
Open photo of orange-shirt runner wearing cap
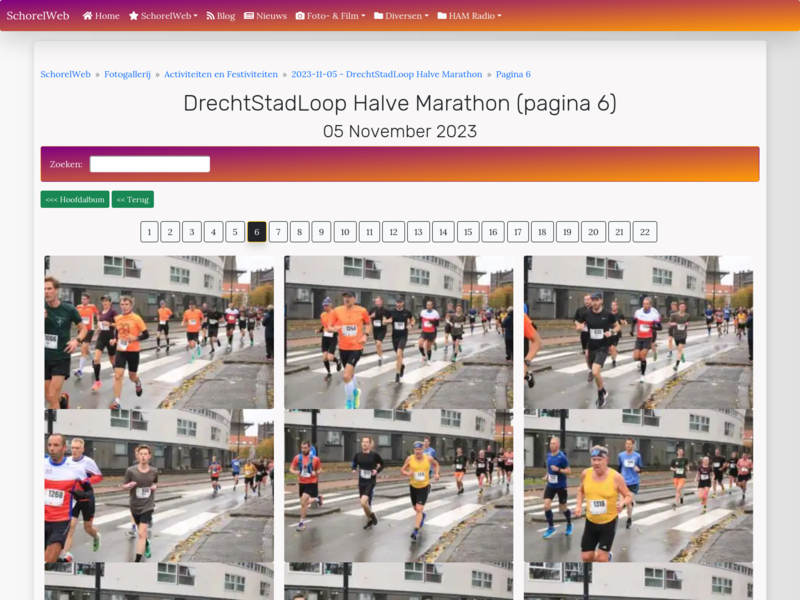point(398,332)
